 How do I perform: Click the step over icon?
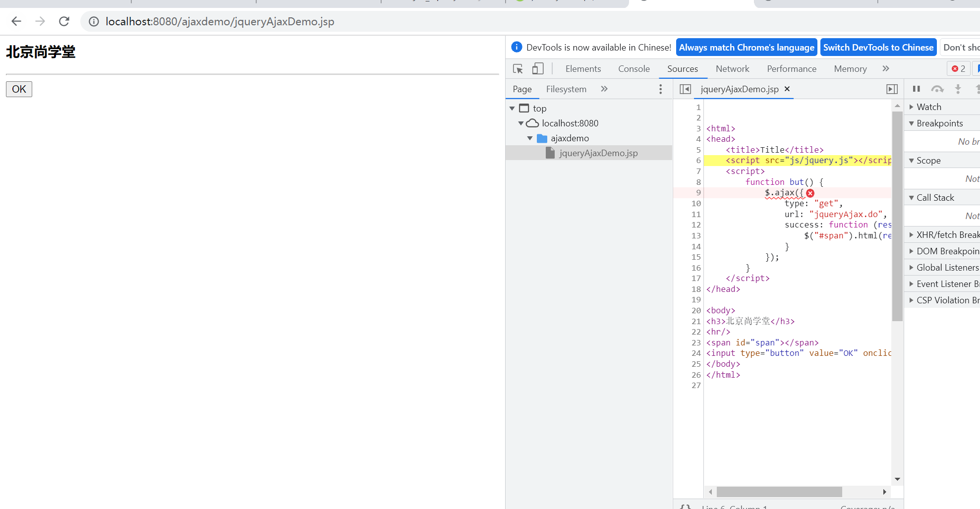click(x=937, y=89)
